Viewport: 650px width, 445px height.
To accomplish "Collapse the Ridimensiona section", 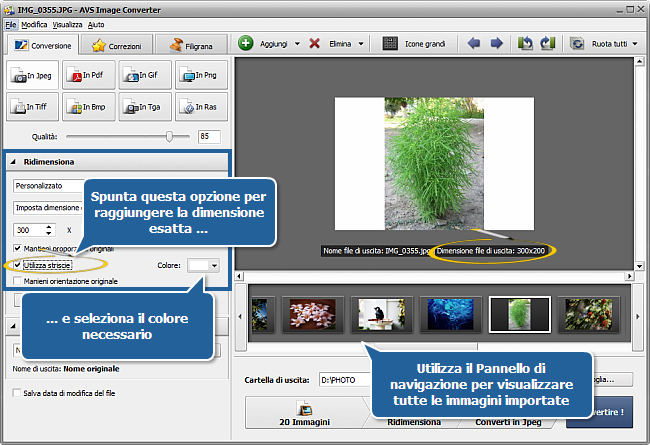I will point(16,162).
